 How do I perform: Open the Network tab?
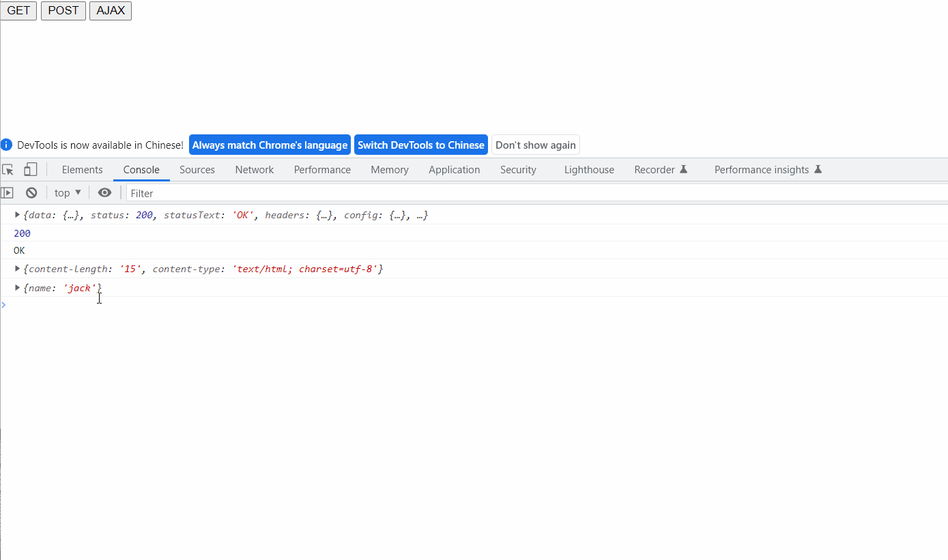click(x=255, y=170)
